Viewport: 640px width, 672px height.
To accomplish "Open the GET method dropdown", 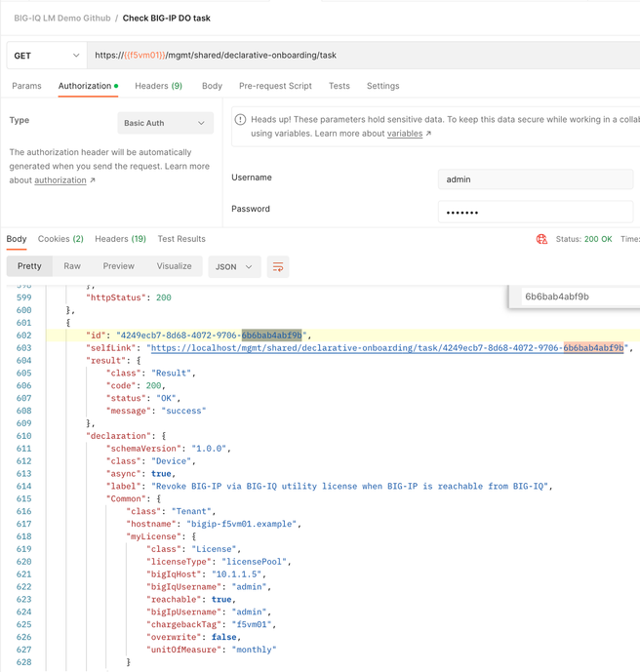I will tap(43, 56).
